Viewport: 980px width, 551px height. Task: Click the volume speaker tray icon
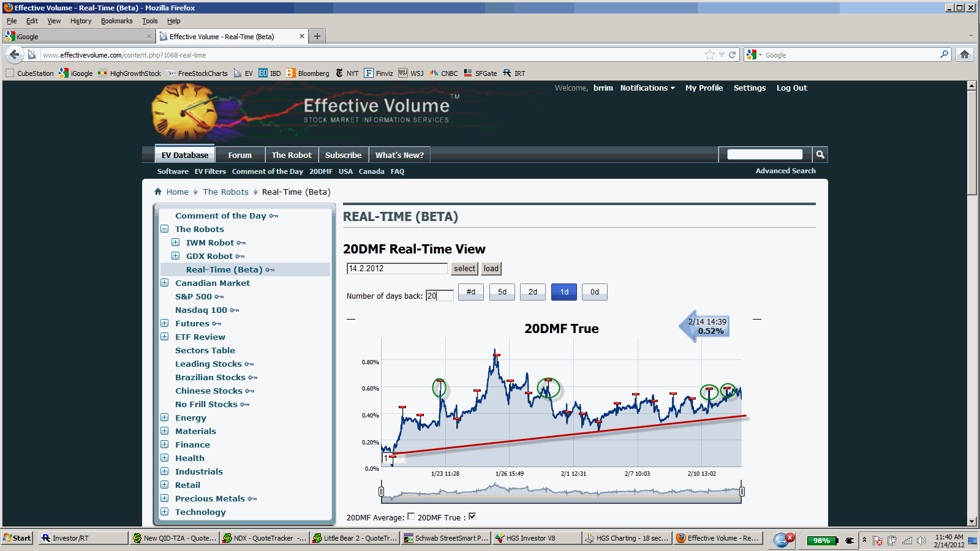coord(921,541)
